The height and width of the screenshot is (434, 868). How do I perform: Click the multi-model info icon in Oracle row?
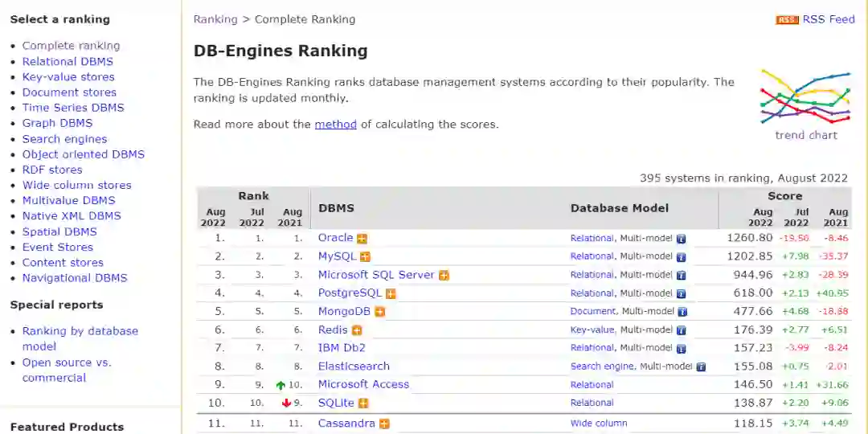[681, 239]
